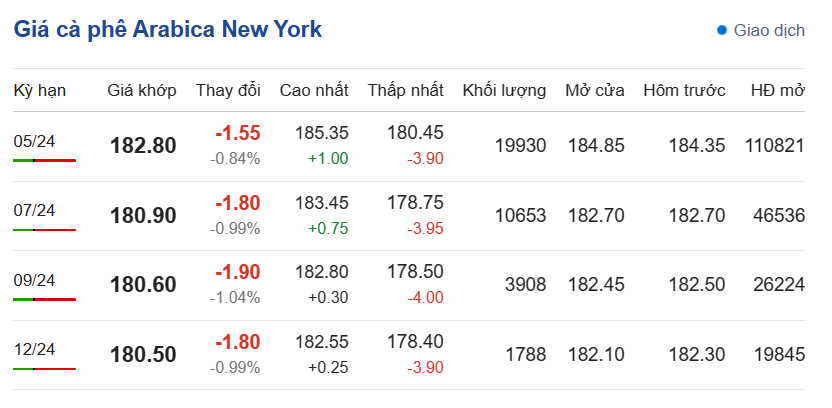Click the -1.90 change value
Screen dimensions: 832x408
238,272
